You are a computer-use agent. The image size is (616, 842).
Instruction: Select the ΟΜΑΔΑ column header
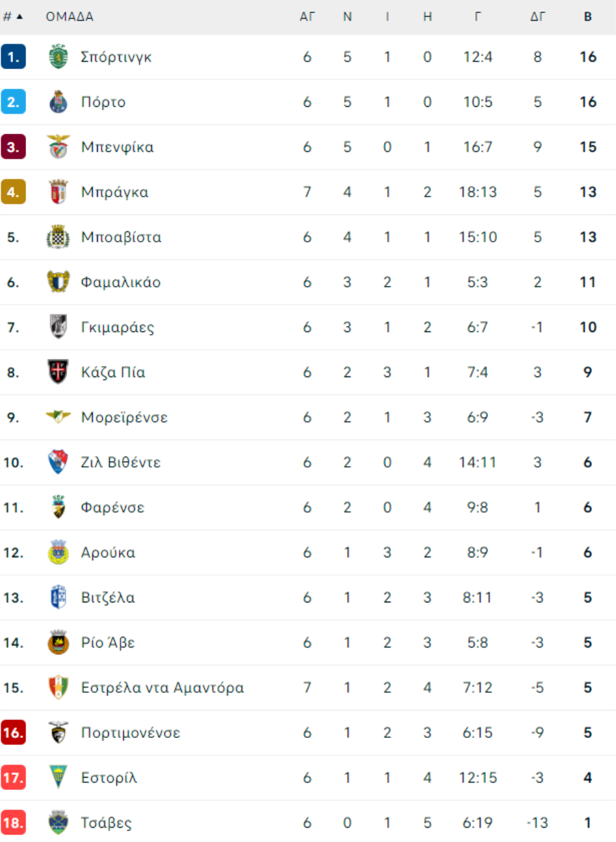tap(70, 17)
